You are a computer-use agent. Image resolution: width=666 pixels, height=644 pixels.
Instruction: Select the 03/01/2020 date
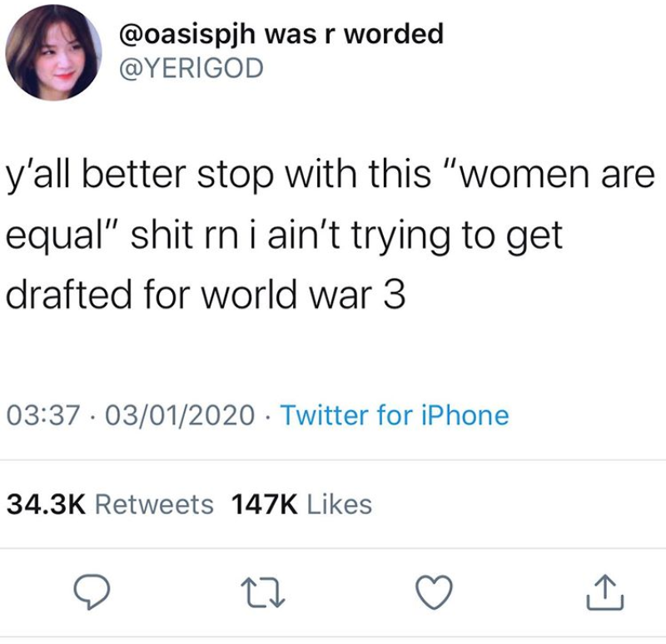pyautogui.click(x=180, y=414)
